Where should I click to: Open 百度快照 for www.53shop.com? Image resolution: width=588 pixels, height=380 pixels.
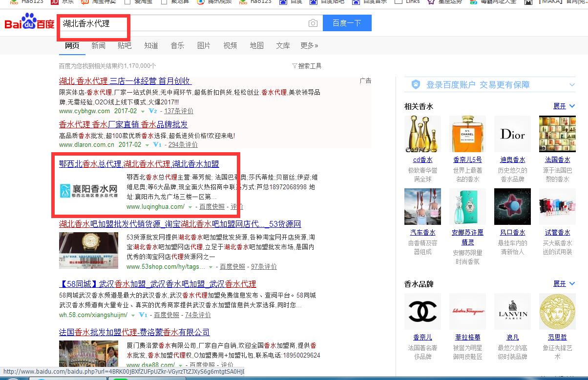point(232,267)
